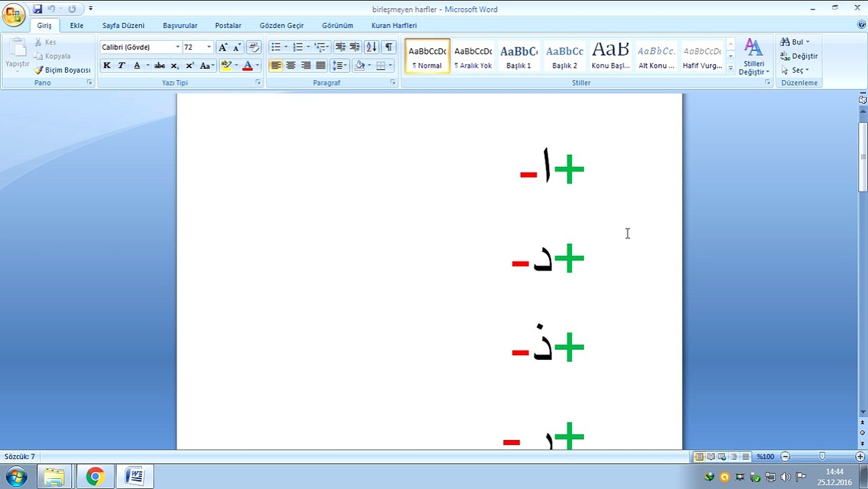This screenshot has height=489, width=868.
Task: Open the Görünüm tab
Action: (338, 25)
